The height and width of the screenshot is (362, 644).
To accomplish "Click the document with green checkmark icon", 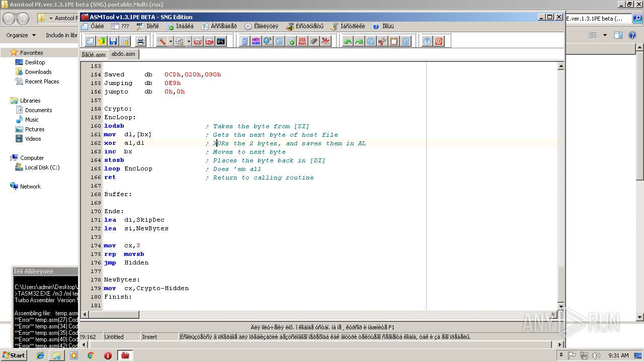I will tap(291, 41).
